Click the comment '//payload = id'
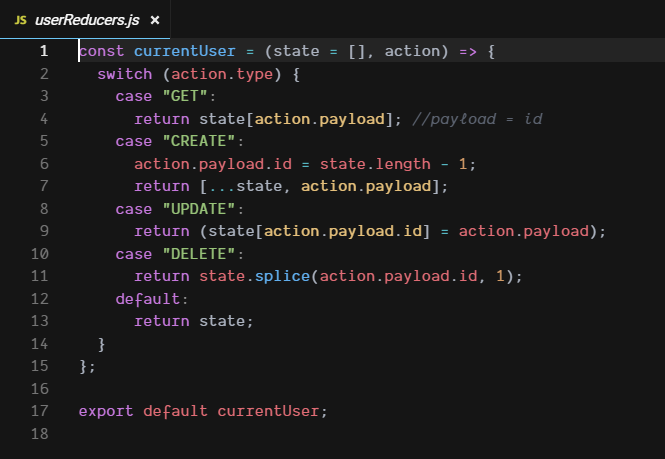The image size is (665, 459). coord(478,119)
